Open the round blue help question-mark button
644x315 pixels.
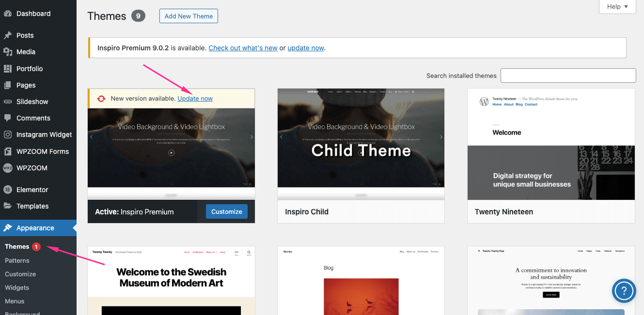coord(624,291)
